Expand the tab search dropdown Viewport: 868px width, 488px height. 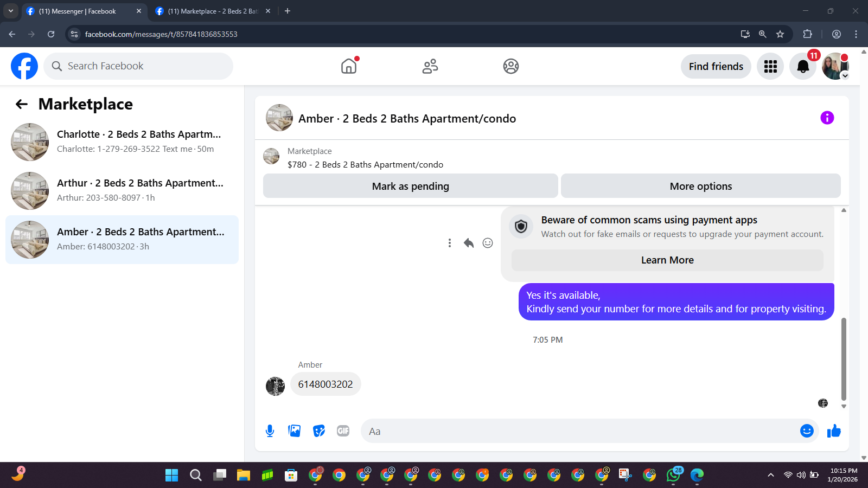[11, 11]
